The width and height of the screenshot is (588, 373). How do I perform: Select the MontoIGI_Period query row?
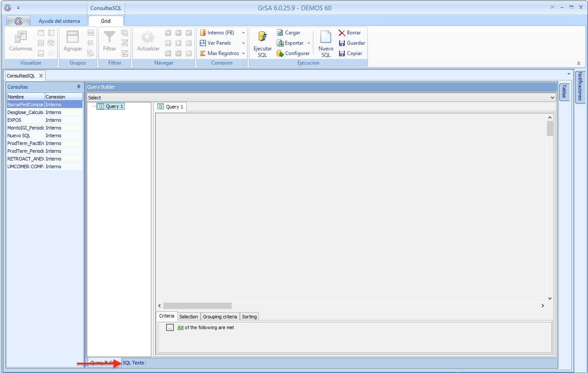coord(45,128)
